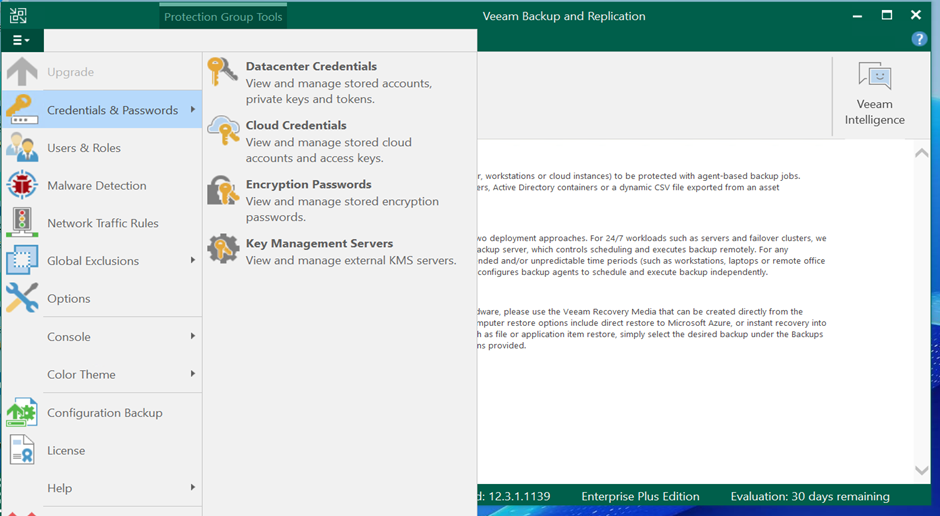This screenshot has width=940, height=516.
Task: Click the build number 12.3.1.1139 text
Action: tap(519, 497)
